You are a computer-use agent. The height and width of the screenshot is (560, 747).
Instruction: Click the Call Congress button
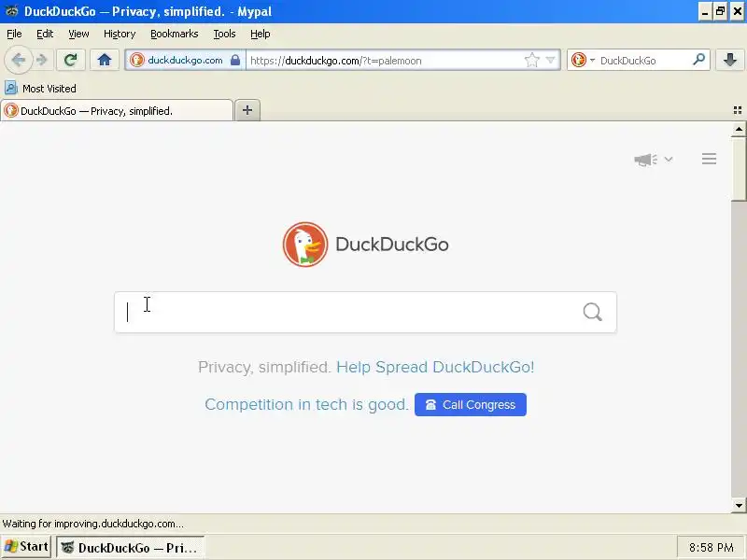tap(471, 405)
